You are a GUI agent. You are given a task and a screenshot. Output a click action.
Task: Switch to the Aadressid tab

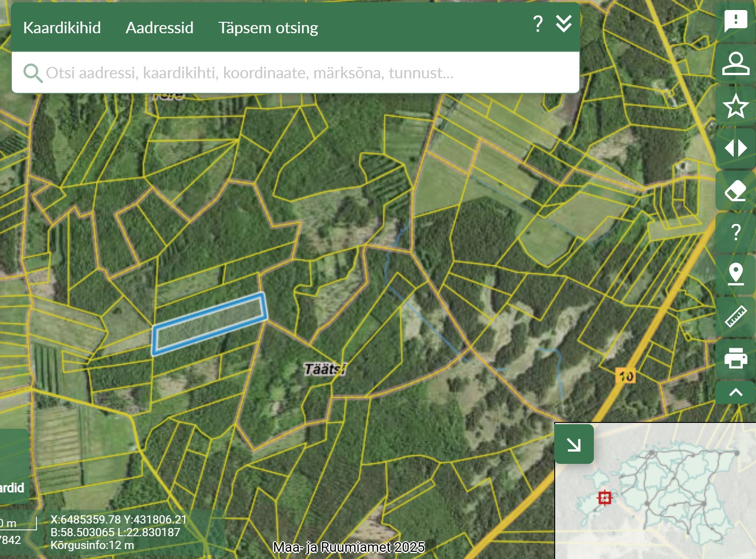click(x=159, y=28)
